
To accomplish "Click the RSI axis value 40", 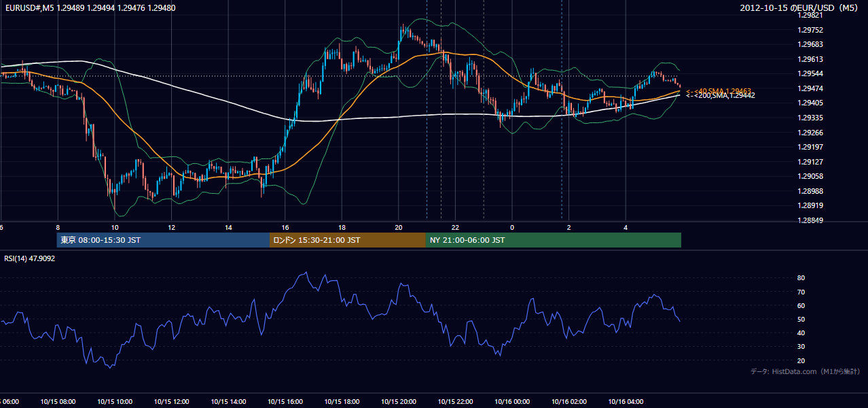I will point(801,333).
